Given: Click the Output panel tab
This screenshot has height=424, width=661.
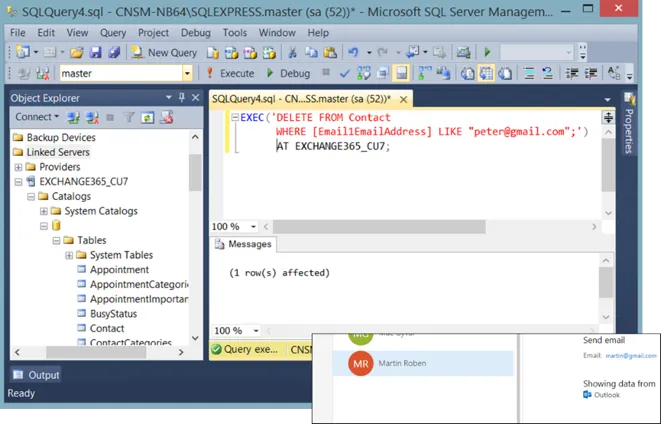Looking at the screenshot, I should click(x=36, y=375).
